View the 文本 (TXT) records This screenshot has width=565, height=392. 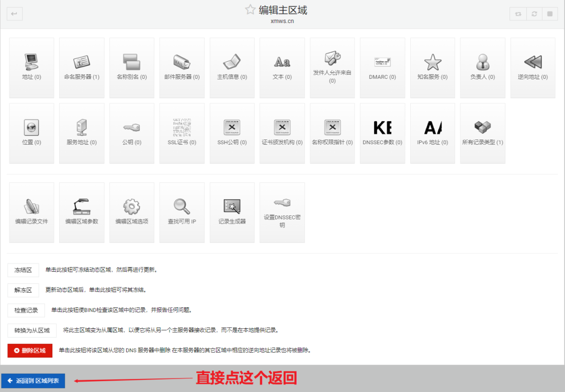pyautogui.click(x=282, y=67)
